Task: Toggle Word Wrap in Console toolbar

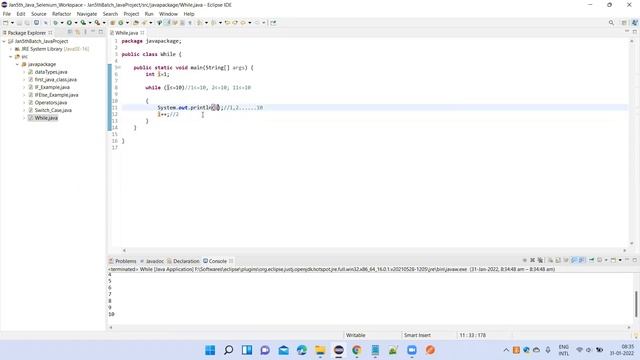Action: click(565, 260)
